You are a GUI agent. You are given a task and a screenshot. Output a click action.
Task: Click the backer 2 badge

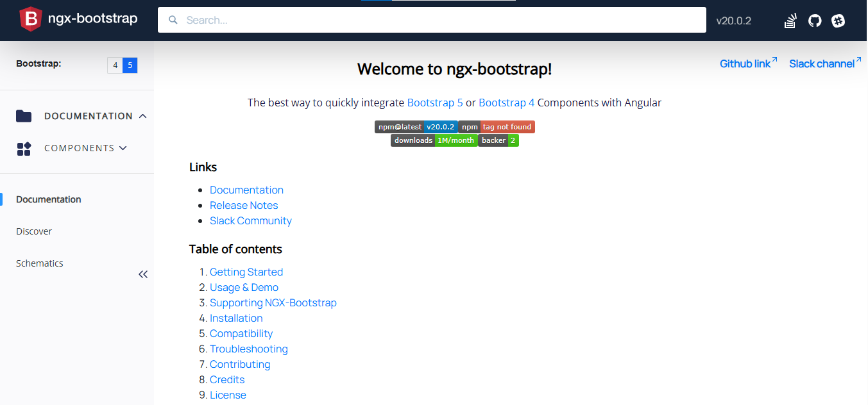(498, 140)
